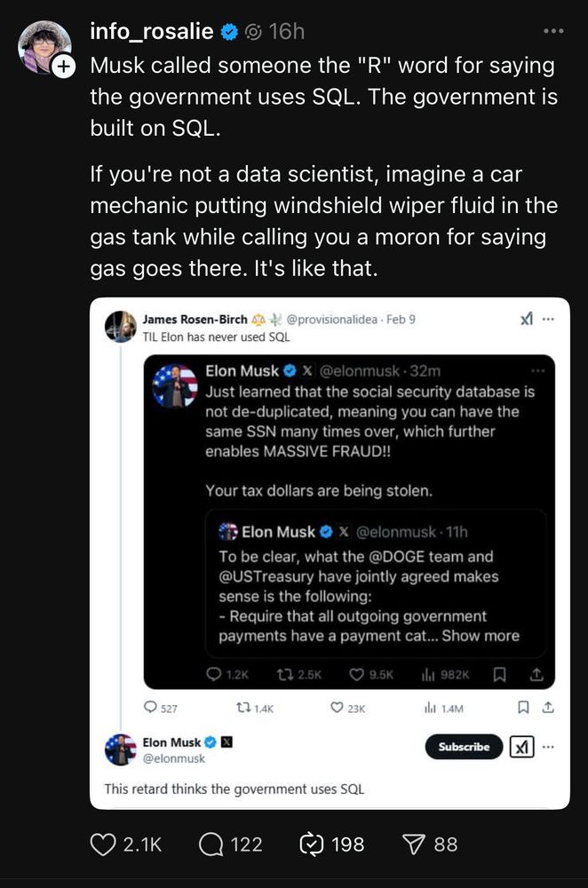Open more options on James Rosen-Birch's tweet
Image resolution: width=588 pixels, height=888 pixels.
(550, 320)
